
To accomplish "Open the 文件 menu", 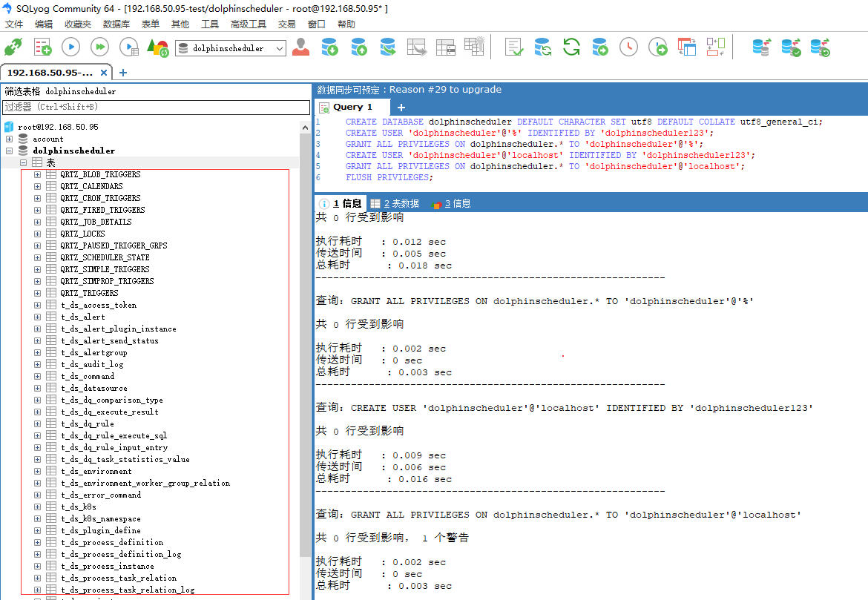I will [x=14, y=24].
